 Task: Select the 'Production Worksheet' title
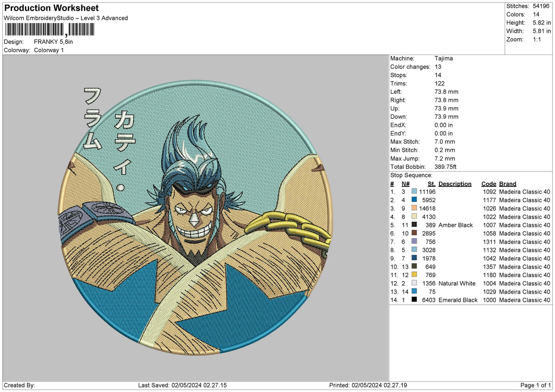[x=51, y=8]
